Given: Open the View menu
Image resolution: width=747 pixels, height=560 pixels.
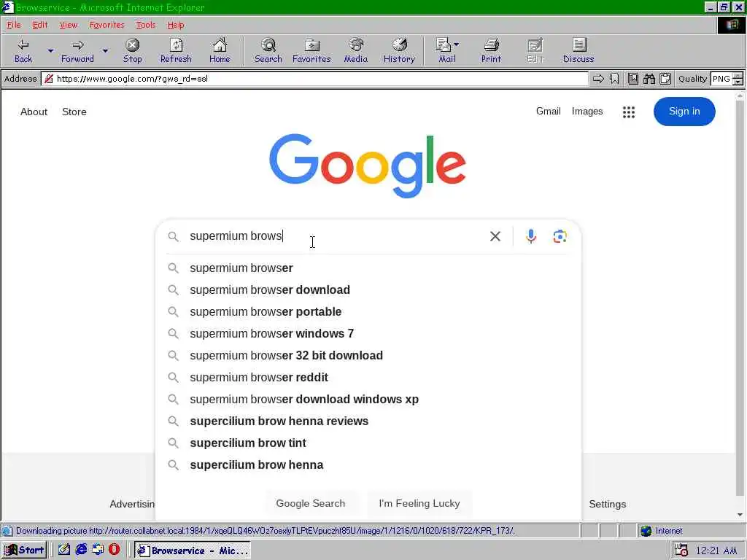Looking at the screenshot, I should [x=69, y=26].
